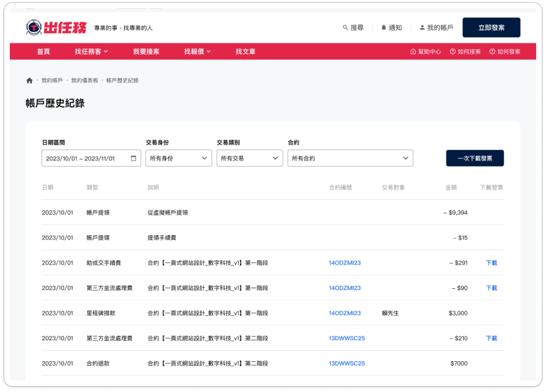
Task: Click the 說明 column header
Action: click(153, 187)
